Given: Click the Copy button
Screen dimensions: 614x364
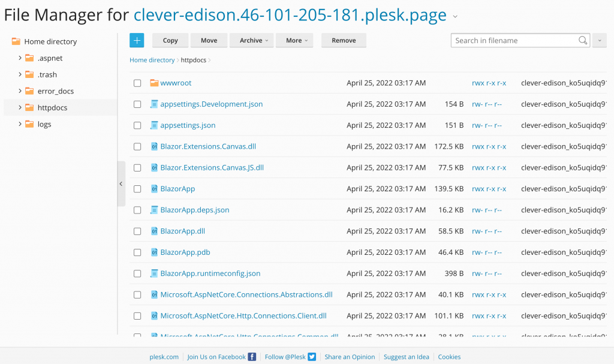Looking at the screenshot, I should point(170,40).
